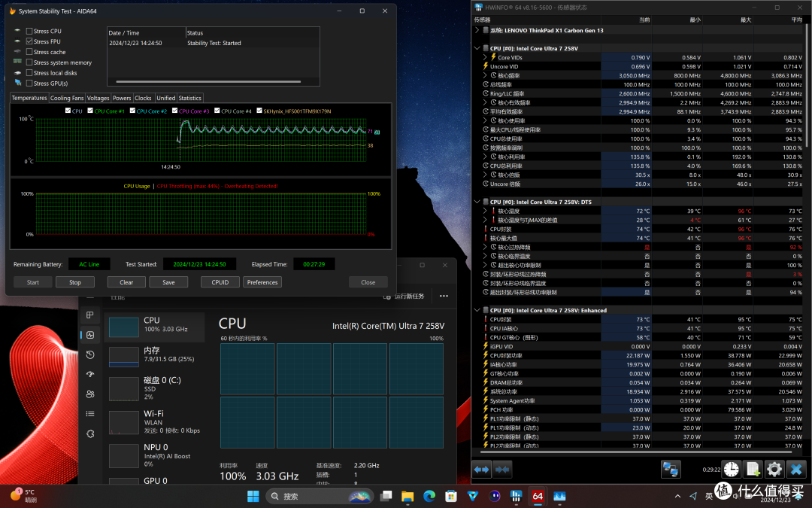Screen dimensions: 812x508
Task: Switch to the Statistics tab
Action: [189, 98]
